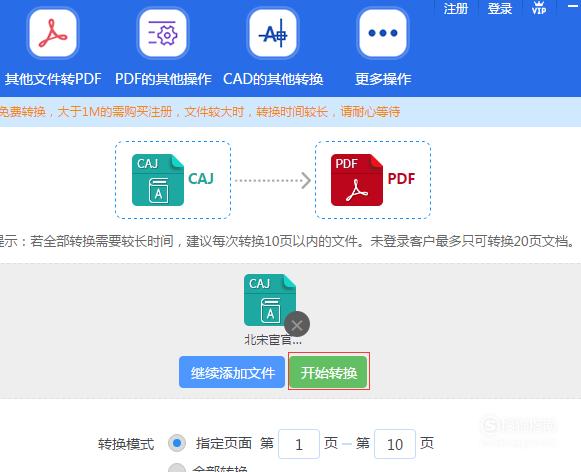
Task: Minimize the converter window
Action: [x=574, y=6]
